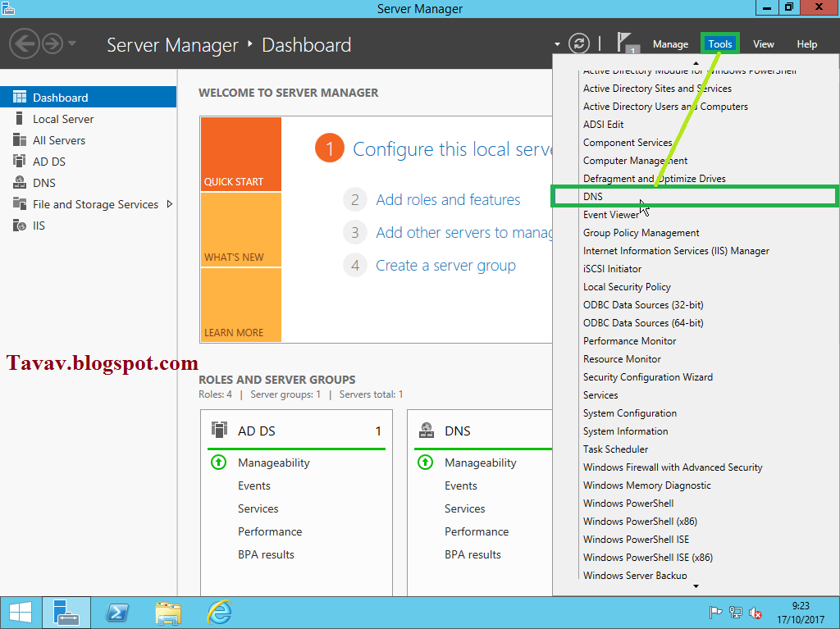Open Services in the AD DS tile
The width and height of the screenshot is (840, 629).
click(x=258, y=508)
